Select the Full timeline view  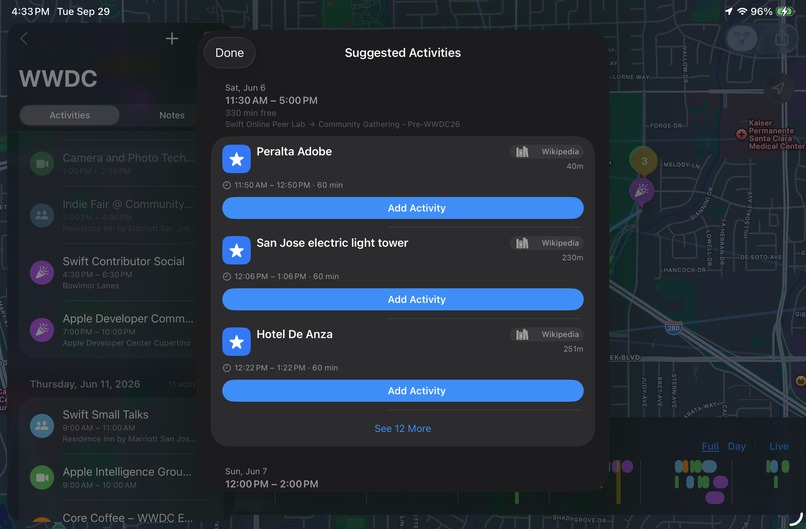[x=710, y=446]
